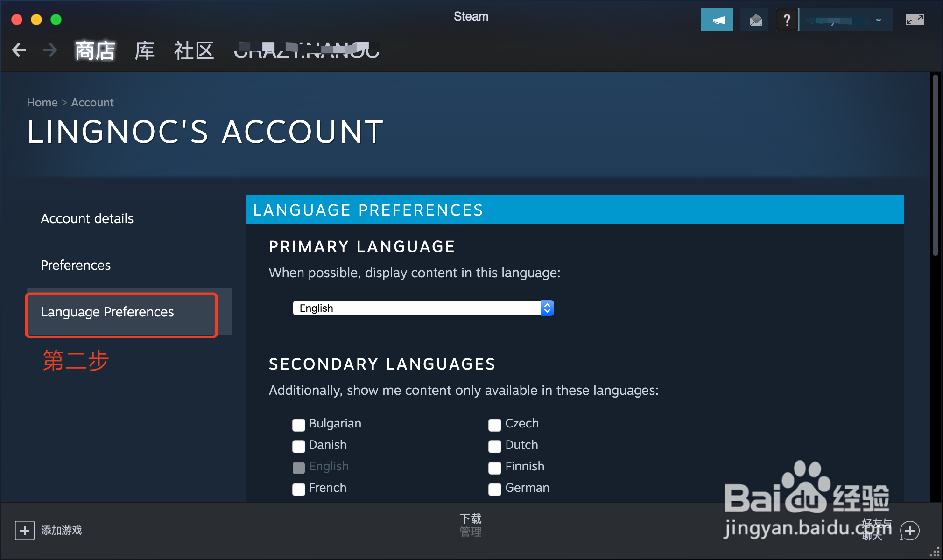
Task: Click the Steam help icon
Action: click(786, 18)
